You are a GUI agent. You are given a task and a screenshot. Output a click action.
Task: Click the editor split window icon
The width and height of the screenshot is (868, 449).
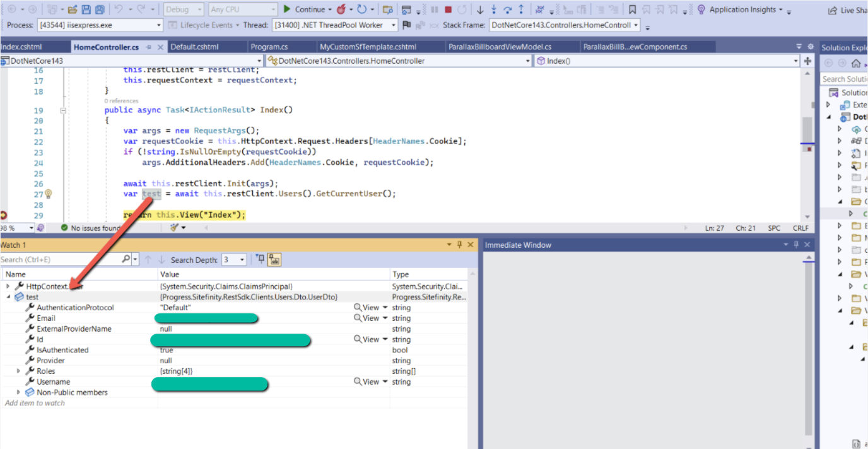pyautogui.click(x=807, y=61)
